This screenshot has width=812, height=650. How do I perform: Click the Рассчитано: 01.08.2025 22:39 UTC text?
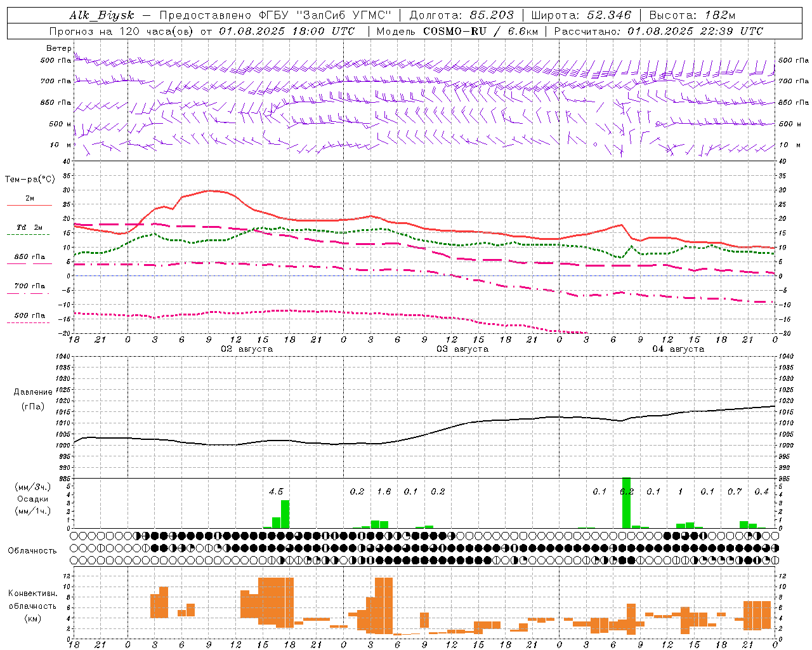(x=658, y=31)
